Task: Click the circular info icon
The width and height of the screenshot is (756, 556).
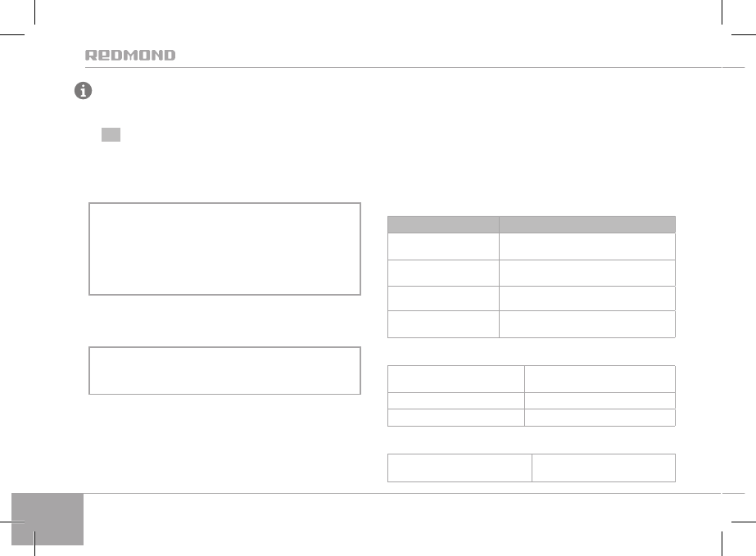Action: [83, 92]
